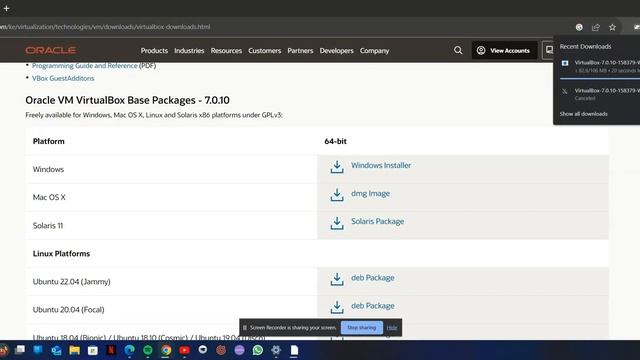Screen dimensions: 640x360
Task: Open Programming Guide and Reference link
Action: click(x=84, y=65)
